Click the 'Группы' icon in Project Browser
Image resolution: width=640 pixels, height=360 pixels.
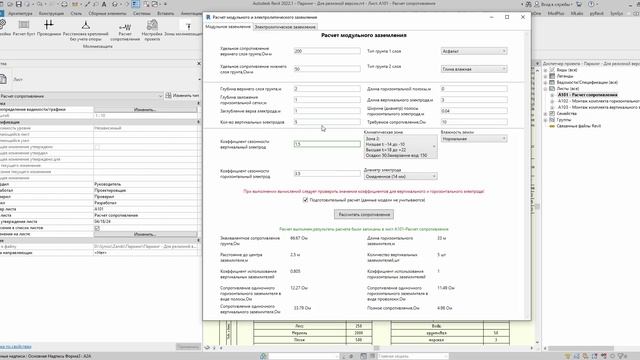coord(552,120)
